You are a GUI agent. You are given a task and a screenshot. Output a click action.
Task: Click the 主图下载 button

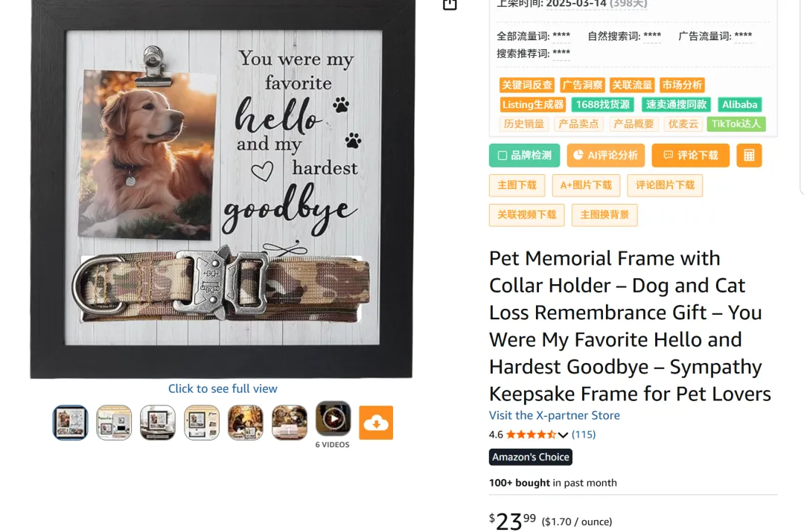click(517, 185)
